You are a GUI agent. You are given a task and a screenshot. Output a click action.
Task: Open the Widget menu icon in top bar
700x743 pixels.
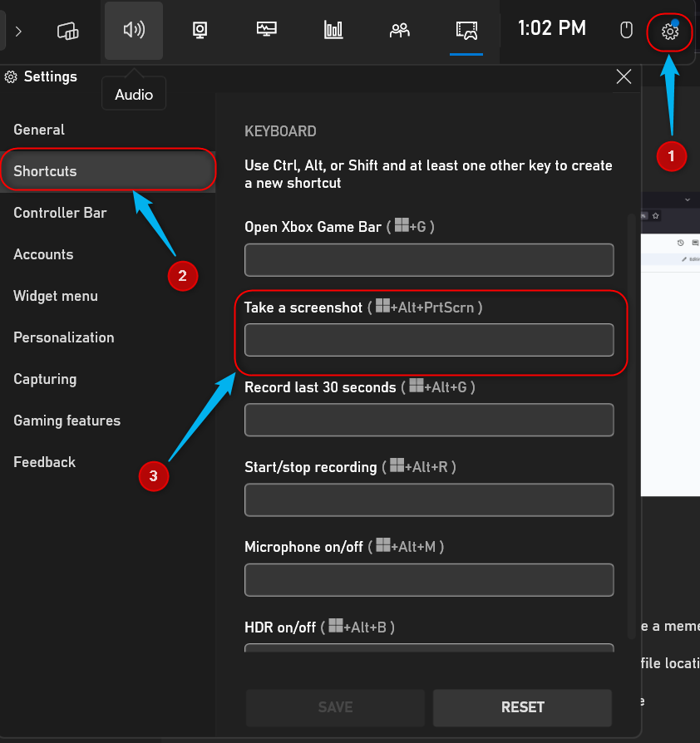(68, 31)
